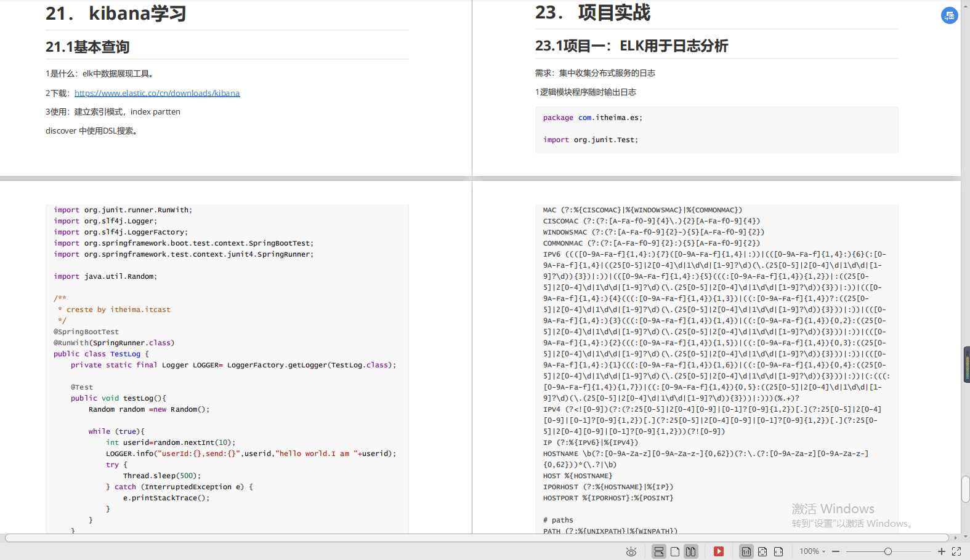The width and height of the screenshot is (970, 560).
Task: Fit page width icon
Action: point(778,551)
